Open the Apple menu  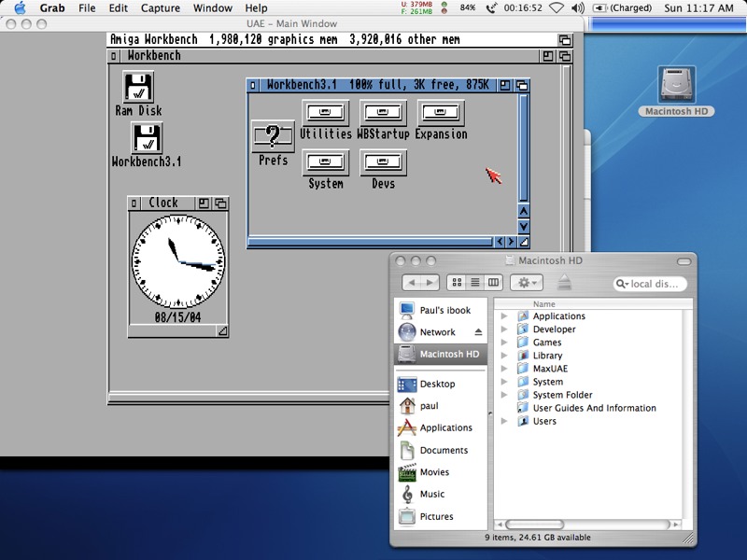click(20, 8)
